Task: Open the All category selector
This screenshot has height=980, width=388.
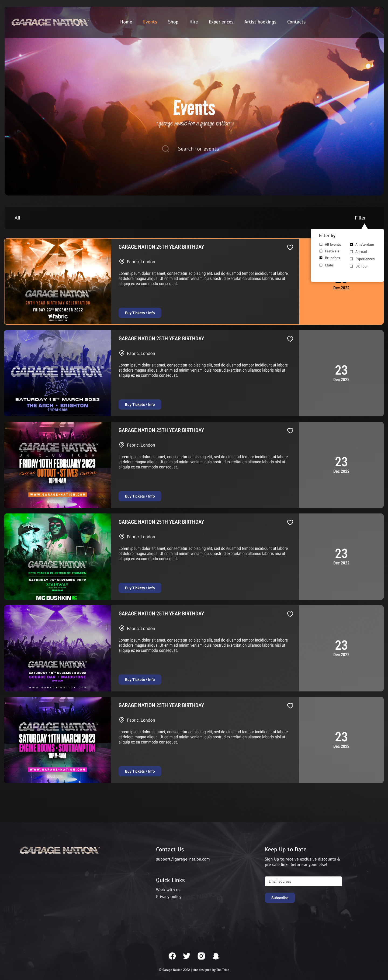Action: pyautogui.click(x=17, y=218)
